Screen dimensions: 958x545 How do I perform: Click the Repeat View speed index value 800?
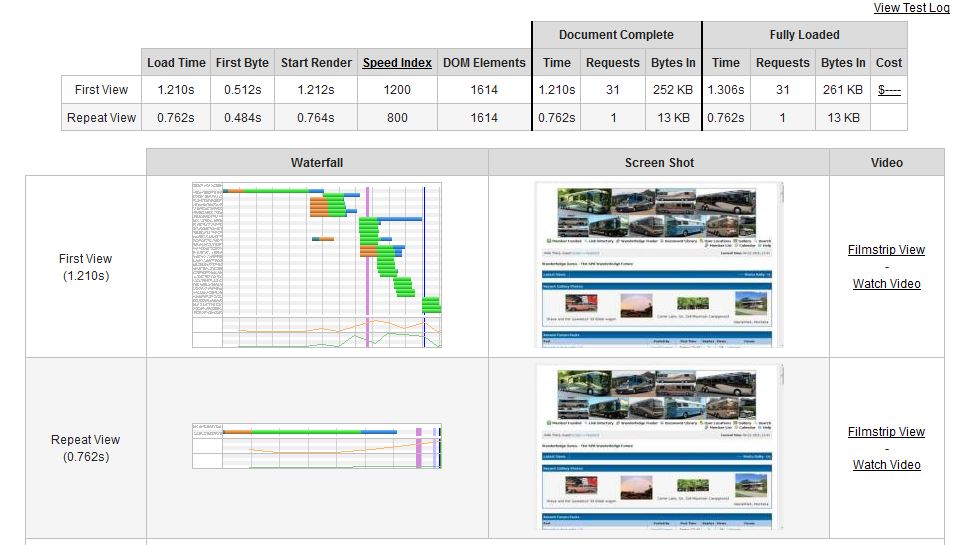pos(397,118)
